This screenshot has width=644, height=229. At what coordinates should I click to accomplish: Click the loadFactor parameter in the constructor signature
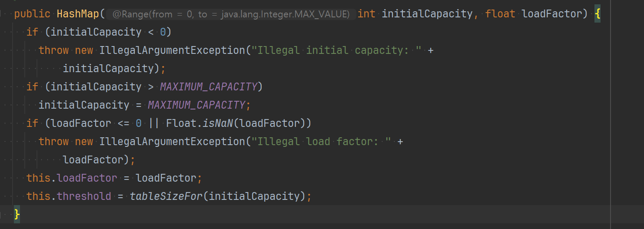pyautogui.click(x=551, y=14)
